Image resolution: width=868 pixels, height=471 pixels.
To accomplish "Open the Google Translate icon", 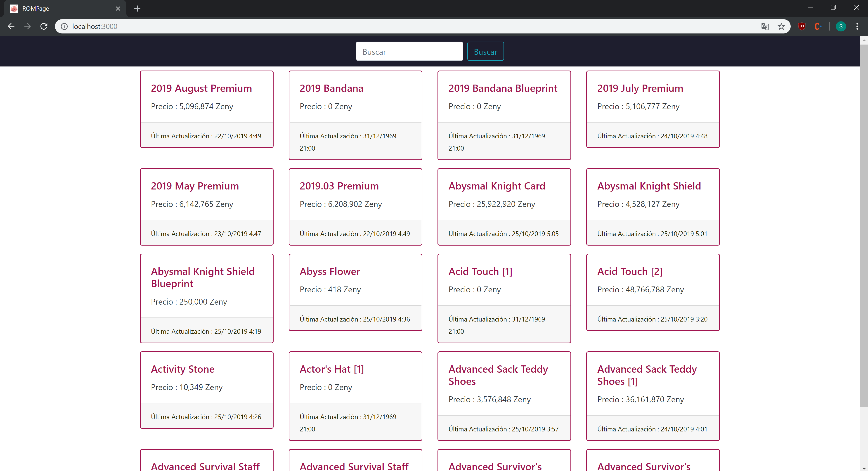I will (765, 26).
